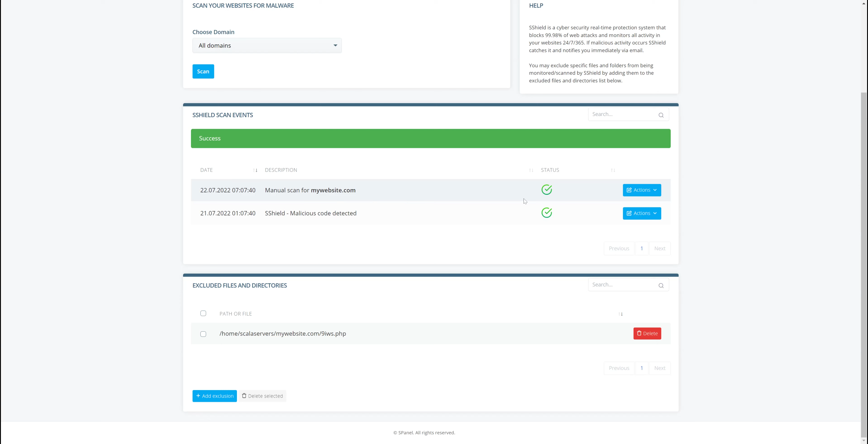The height and width of the screenshot is (444, 868).
Task: Sort scan events by Status column arrows
Action: [x=613, y=170]
